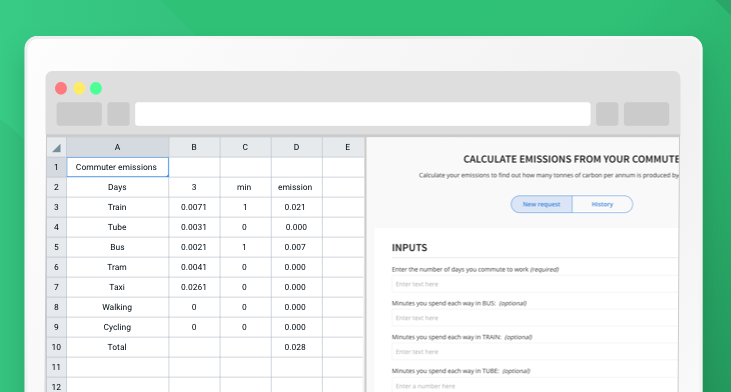Click the 'Walking' cell
731x392 pixels.
point(117,307)
